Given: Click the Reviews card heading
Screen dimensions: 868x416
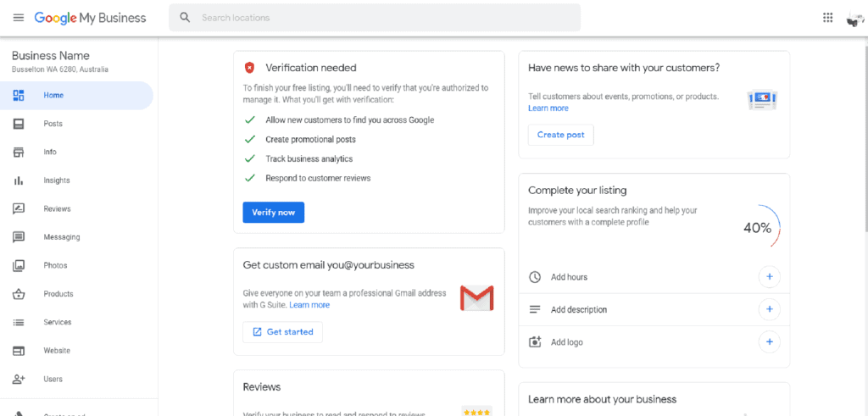Looking at the screenshot, I should pyautogui.click(x=262, y=386).
